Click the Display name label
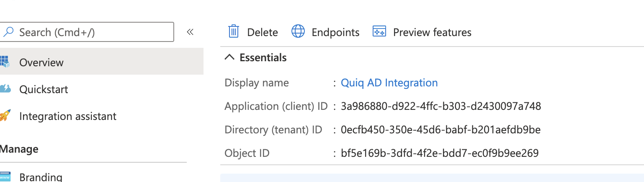 tap(257, 83)
